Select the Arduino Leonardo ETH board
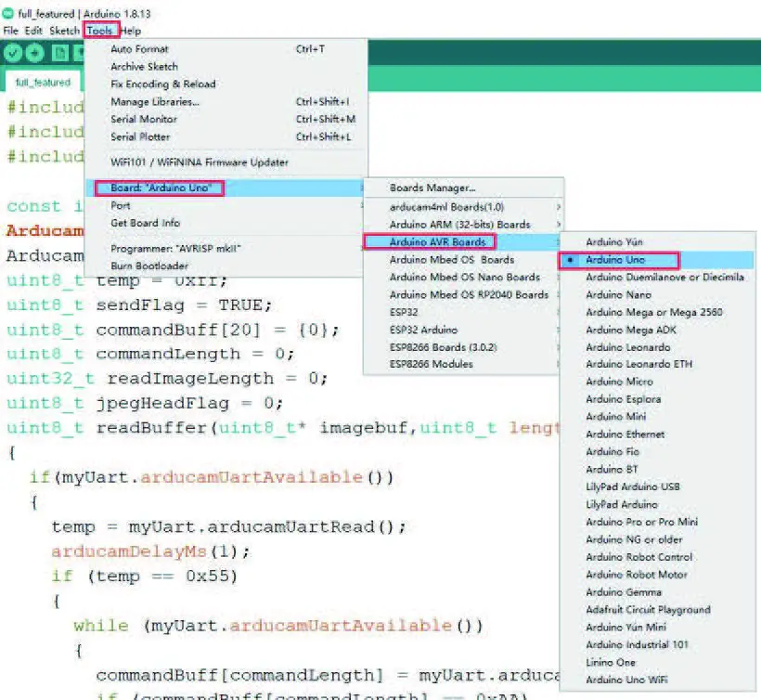The image size is (761, 700). click(x=657, y=364)
